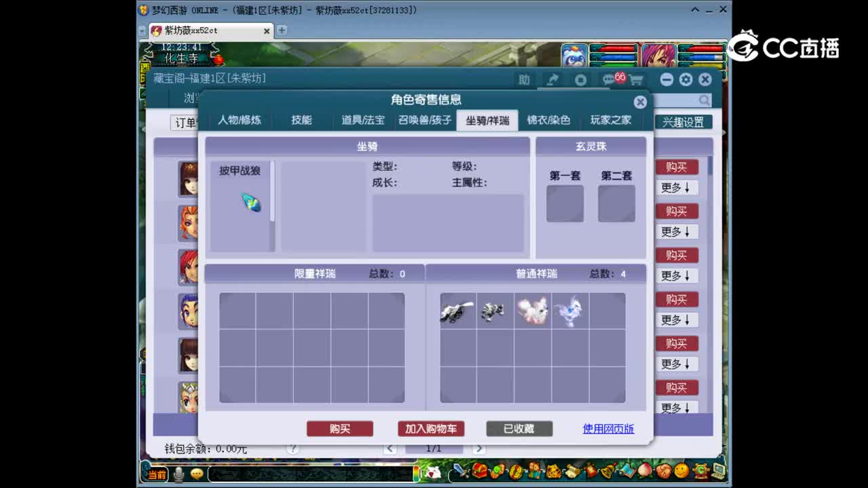Image resolution: width=868 pixels, height=488 pixels.
Task: Click the blue-haired character avatar in listing
Action: point(189,311)
